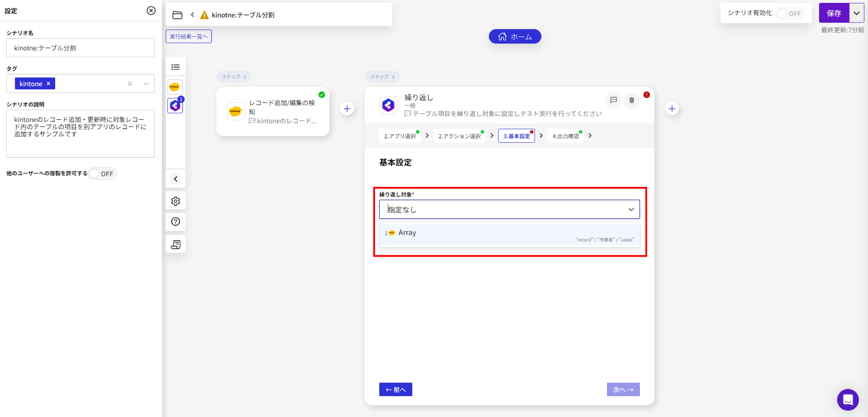Remove the kintone tag chip

(49, 83)
